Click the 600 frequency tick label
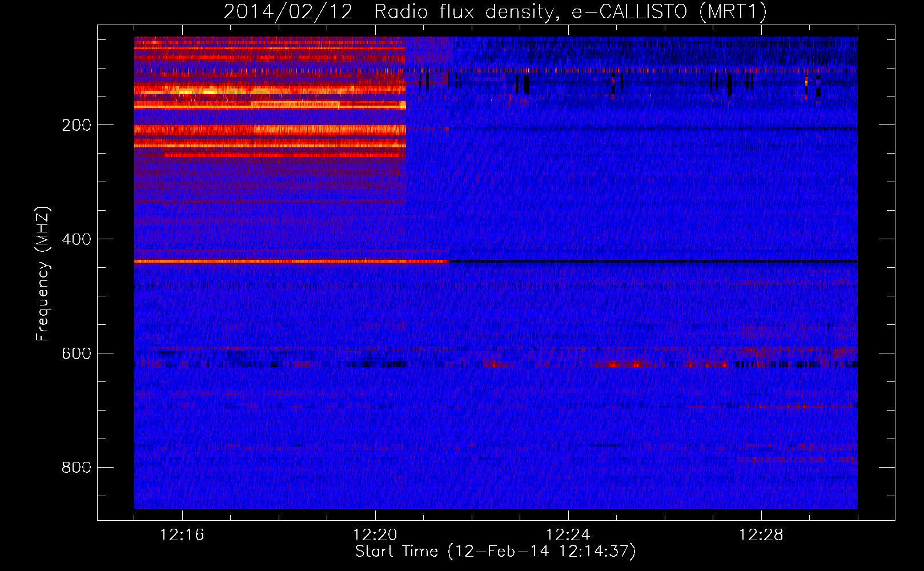The height and width of the screenshot is (571, 924). tap(77, 353)
